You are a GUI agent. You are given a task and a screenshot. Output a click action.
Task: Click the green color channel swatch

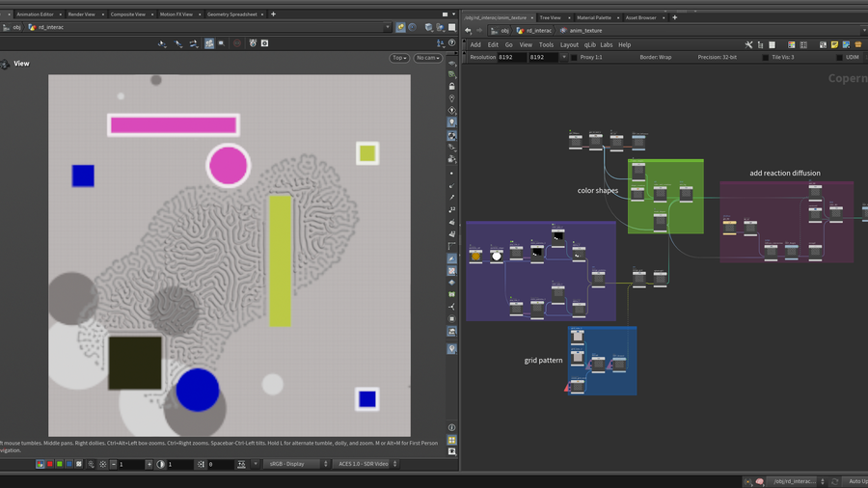pyautogui.click(x=60, y=464)
